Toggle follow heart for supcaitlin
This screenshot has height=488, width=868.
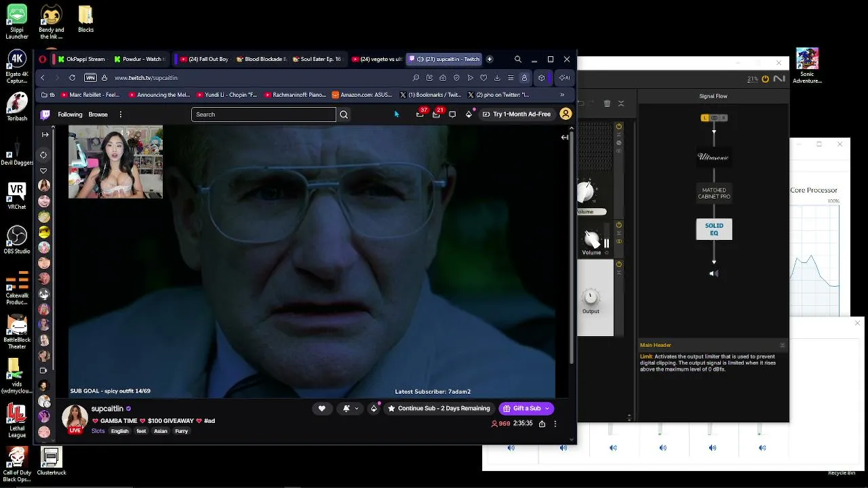321,408
